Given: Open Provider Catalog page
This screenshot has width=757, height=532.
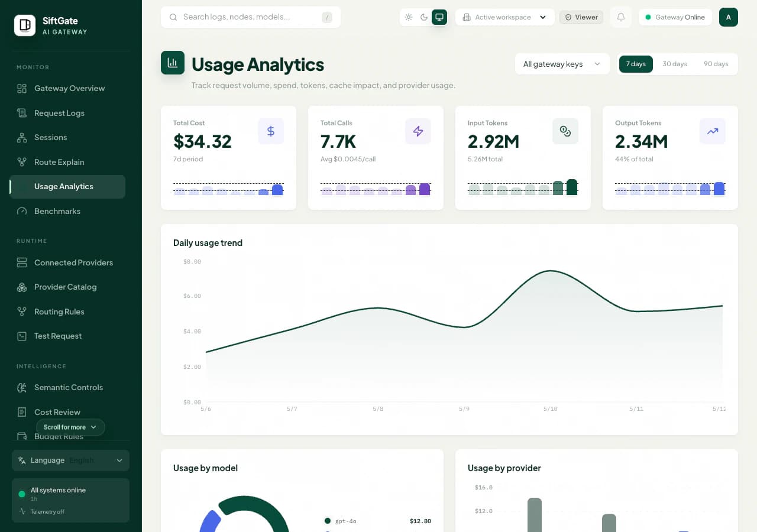Looking at the screenshot, I should tap(67, 287).
